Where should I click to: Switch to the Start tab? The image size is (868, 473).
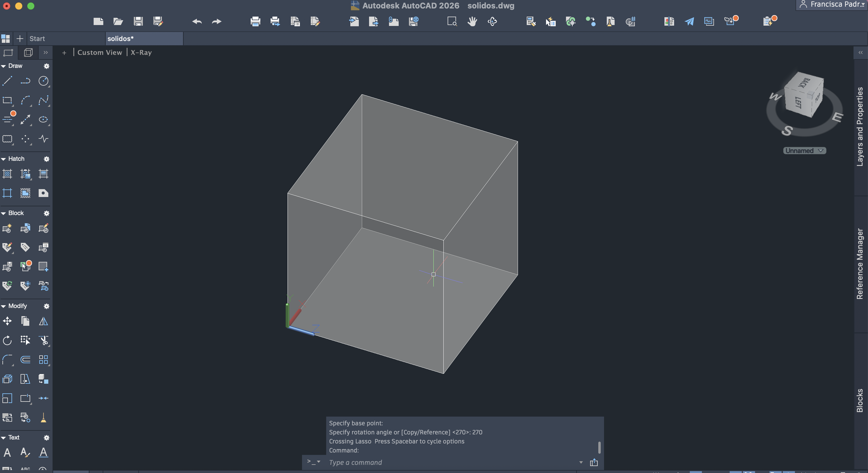click(x=37, y=39)
